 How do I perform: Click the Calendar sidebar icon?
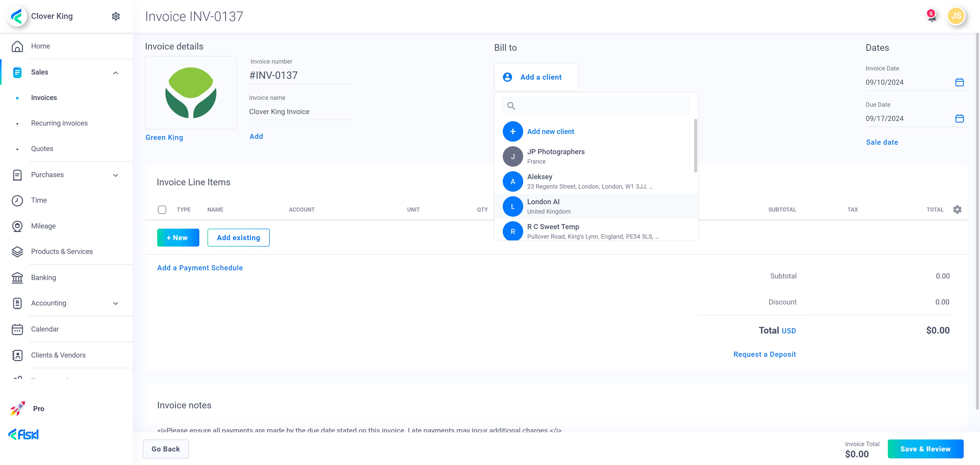coord(17,329)
